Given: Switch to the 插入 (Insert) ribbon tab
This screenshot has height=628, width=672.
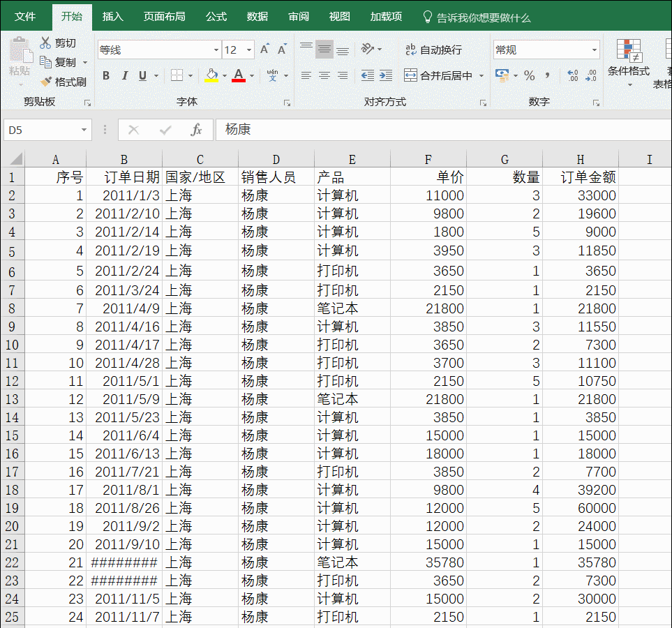Looking at the screenshot, I should tap(112, 17).
